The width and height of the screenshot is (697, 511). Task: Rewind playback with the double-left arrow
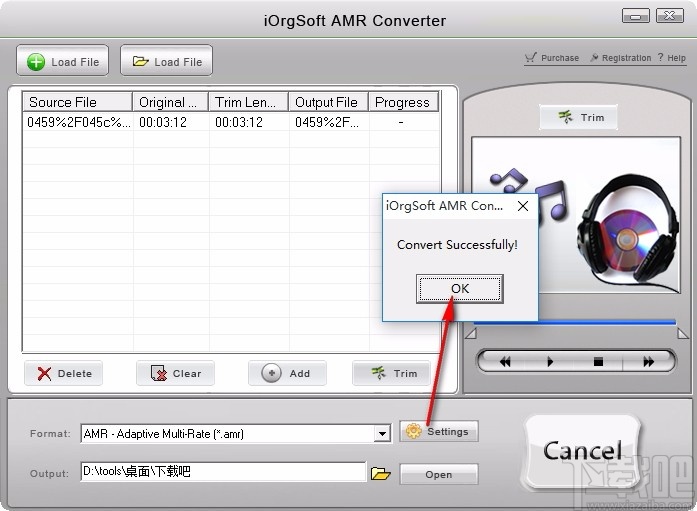pos(505,362)
